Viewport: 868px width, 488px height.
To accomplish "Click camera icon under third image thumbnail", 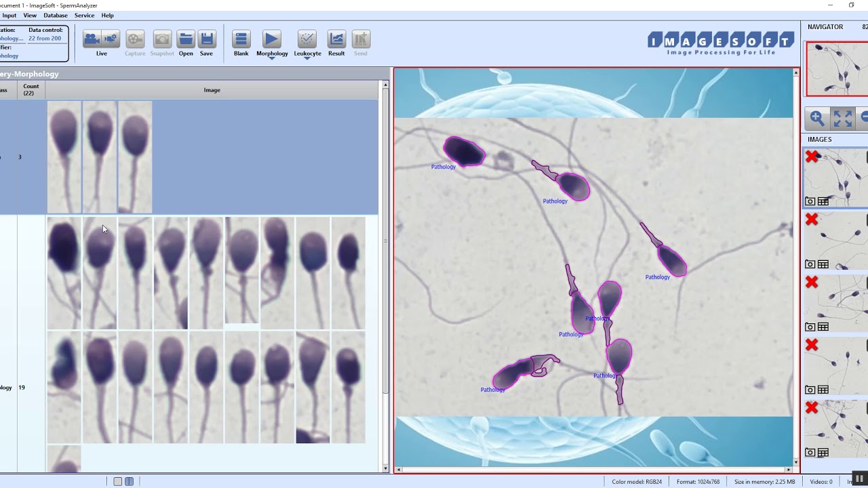I will [810, 327].
